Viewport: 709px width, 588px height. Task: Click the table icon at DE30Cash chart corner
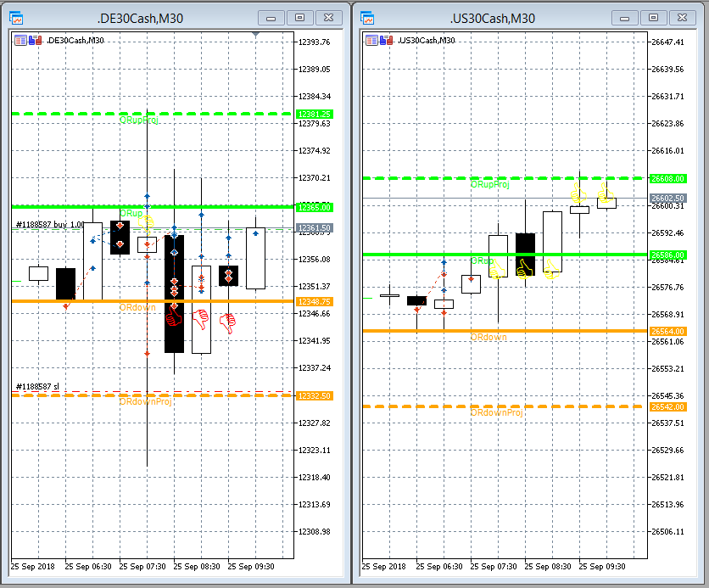coord(20,41)
